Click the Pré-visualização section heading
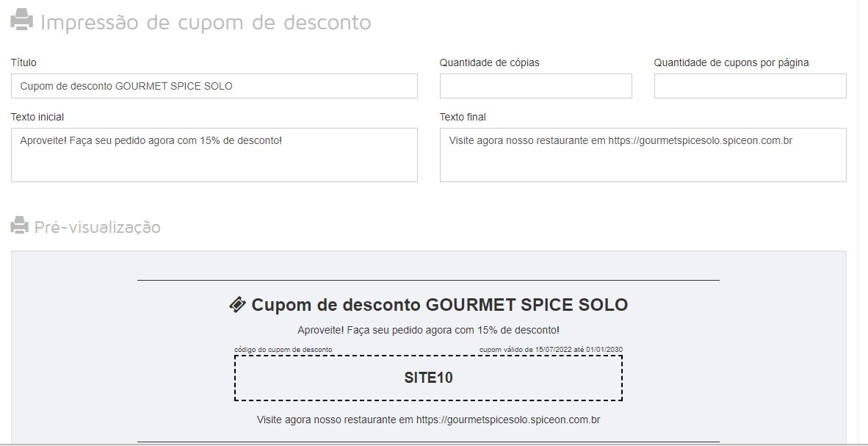Image resolution: width=868 pixels, height=446 pixels. coord(98,226)
